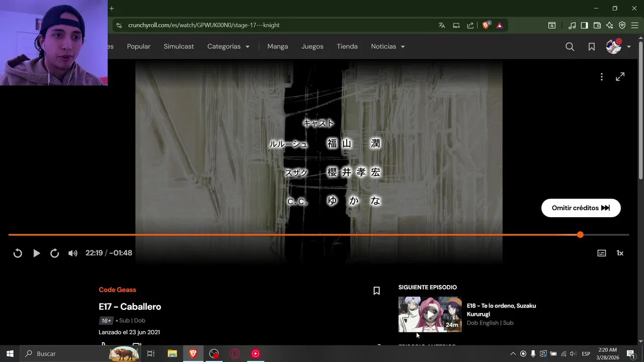This screenshot has height=362, width=644.
Task: Click the Buscar taskbar search box
Action: coord(80,353)
